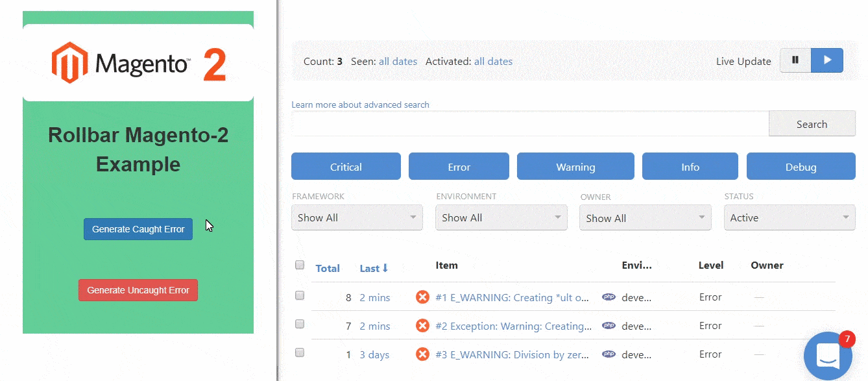Click error icon on item #2 row
This screenshot has width=868, height=381.
point(422,326)
